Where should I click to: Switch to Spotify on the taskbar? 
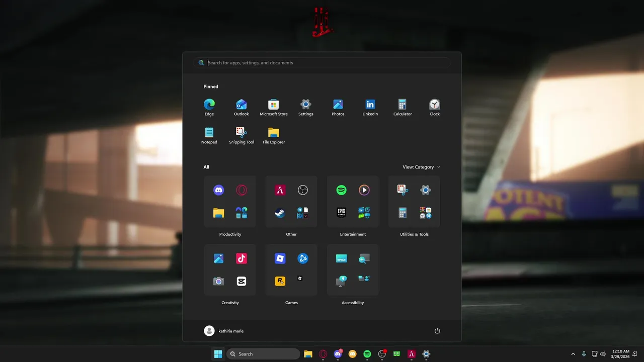[x=367, y=354]
